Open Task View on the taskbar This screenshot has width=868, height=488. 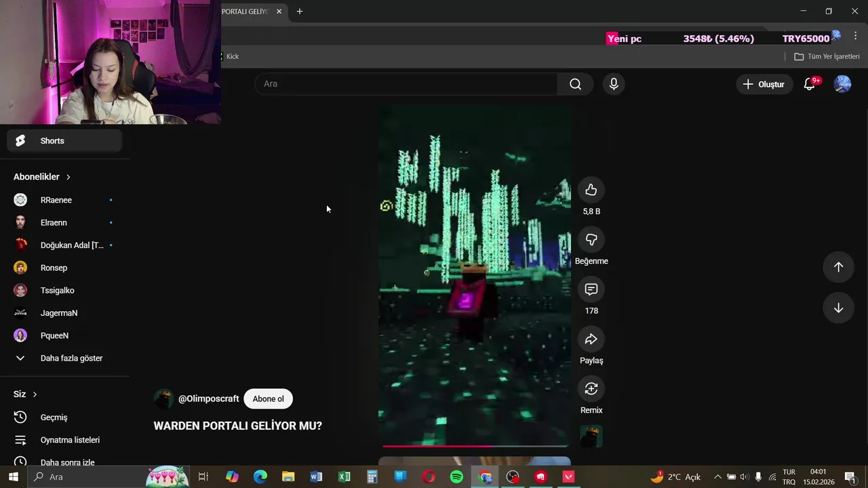tap(203, 477)
